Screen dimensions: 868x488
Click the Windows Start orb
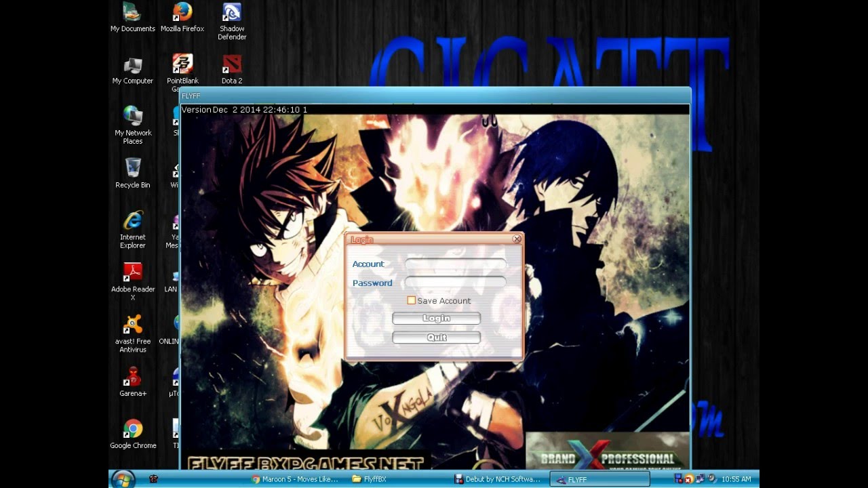pyautogui.click(x=123, y=479)
